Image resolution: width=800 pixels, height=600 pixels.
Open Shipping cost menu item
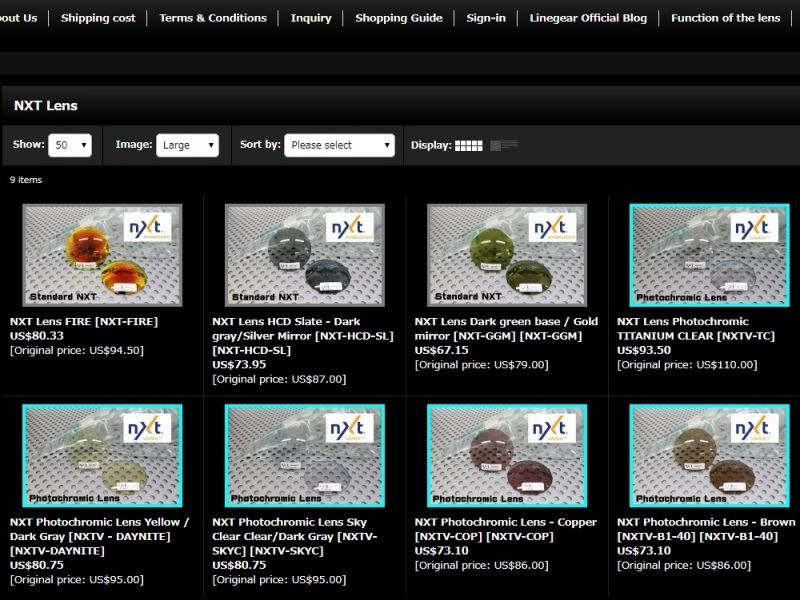(x=98, y=18)
